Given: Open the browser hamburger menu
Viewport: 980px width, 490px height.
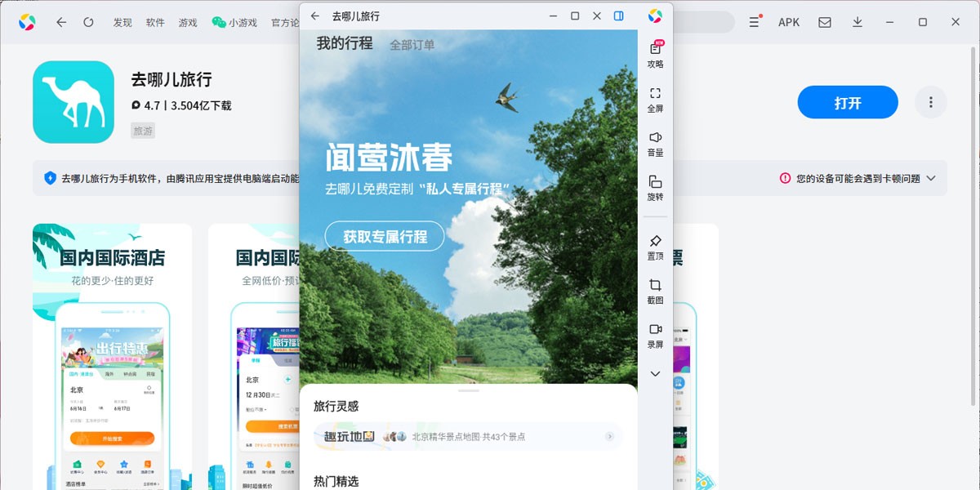Looking at the screenshot, I should click(753, 22).
